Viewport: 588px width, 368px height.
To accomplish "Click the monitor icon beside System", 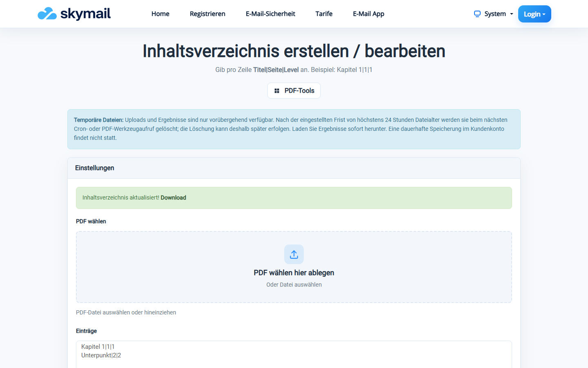I will pyautogui.click(x=477, y=14).
